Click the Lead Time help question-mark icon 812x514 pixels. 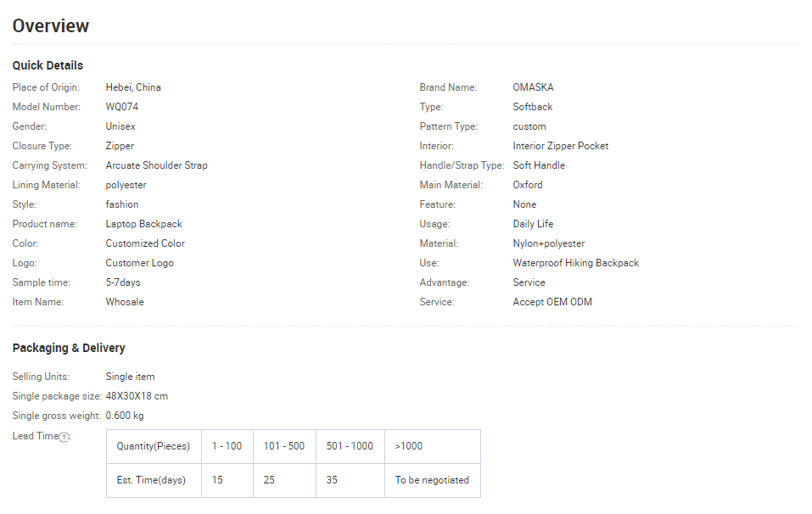click(64, 438)
